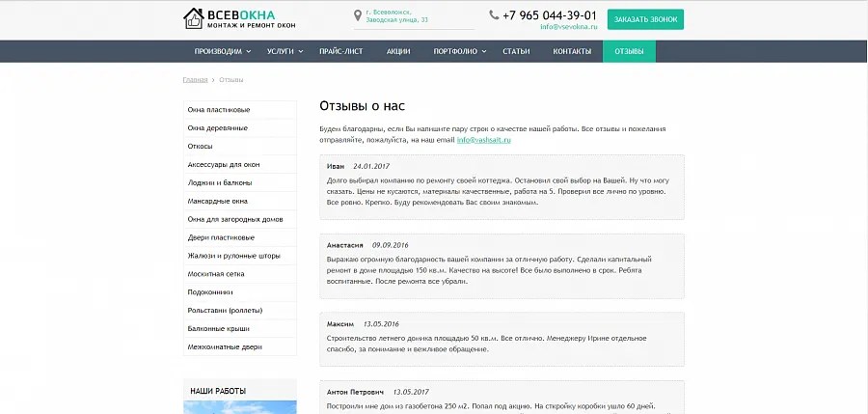Click review date 13.05.2016

pyautogui.click(x=381, y=323)
